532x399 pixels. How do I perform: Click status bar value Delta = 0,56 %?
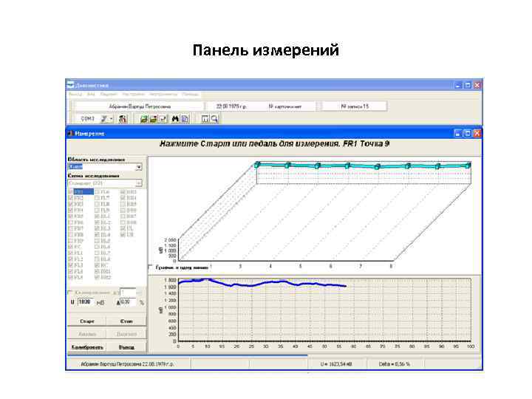tap(394, 364)
